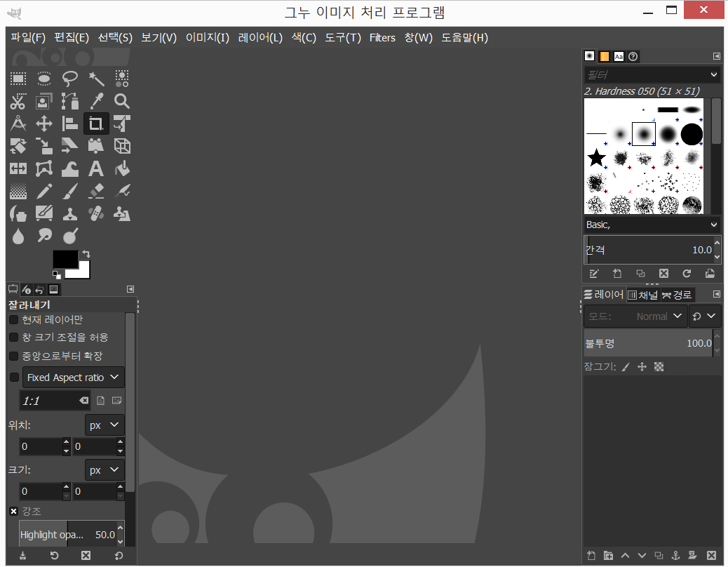Create a new layer in the Layers panel
The image size is (728, 567).
pos(591,555)
